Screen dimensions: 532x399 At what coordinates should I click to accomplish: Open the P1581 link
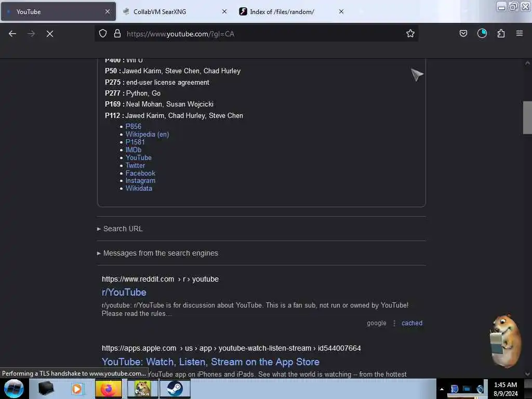pyautogui.click(x=135, y=142)
